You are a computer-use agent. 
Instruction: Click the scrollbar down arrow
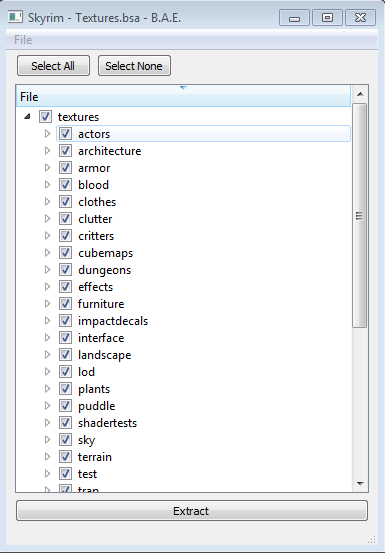click(360, 484)
